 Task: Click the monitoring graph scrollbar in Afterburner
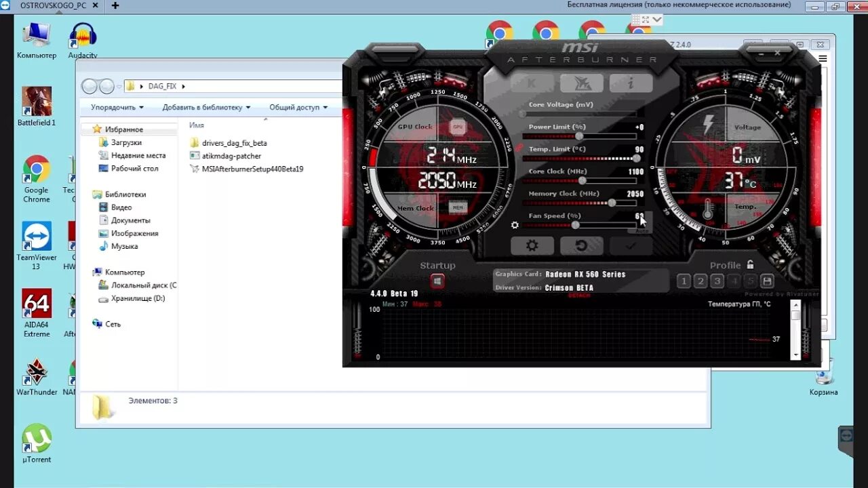(x=796, y=329)
